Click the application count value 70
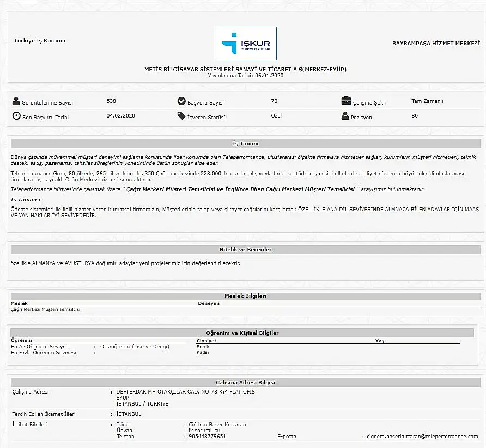Image resolution: width=486 pixels, height=448 pixels. coord(274,101)
